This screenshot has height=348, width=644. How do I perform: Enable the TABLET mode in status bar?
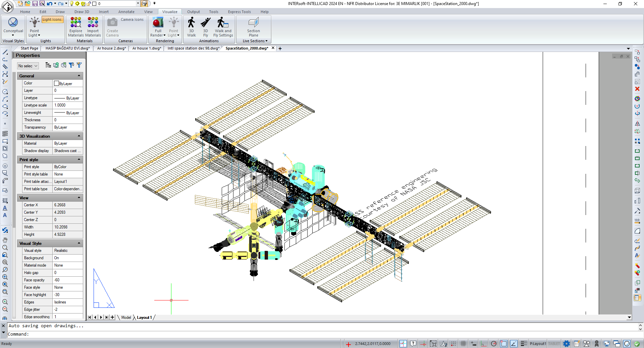(554, 344)
